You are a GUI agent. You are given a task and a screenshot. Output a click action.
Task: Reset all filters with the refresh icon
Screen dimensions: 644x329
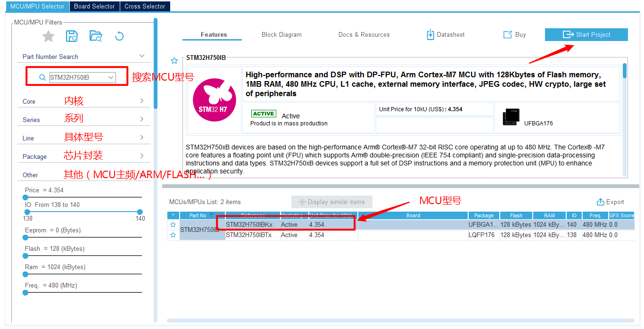(119, 36)
